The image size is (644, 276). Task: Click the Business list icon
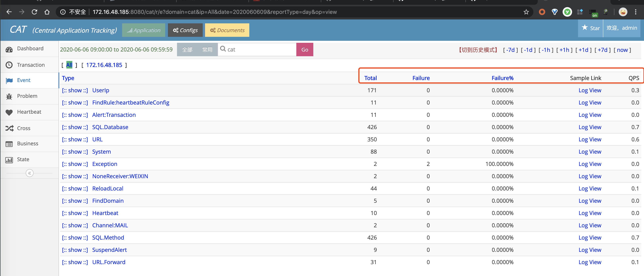click(x=9, y=144)
